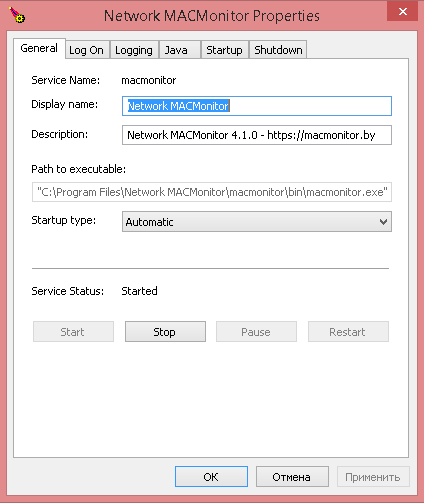
Task: Click the Service Status label
Action: click(68, 291)
